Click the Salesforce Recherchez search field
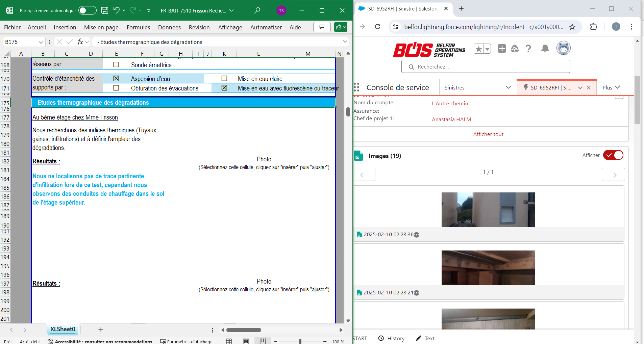 click(x=486, y=67)
